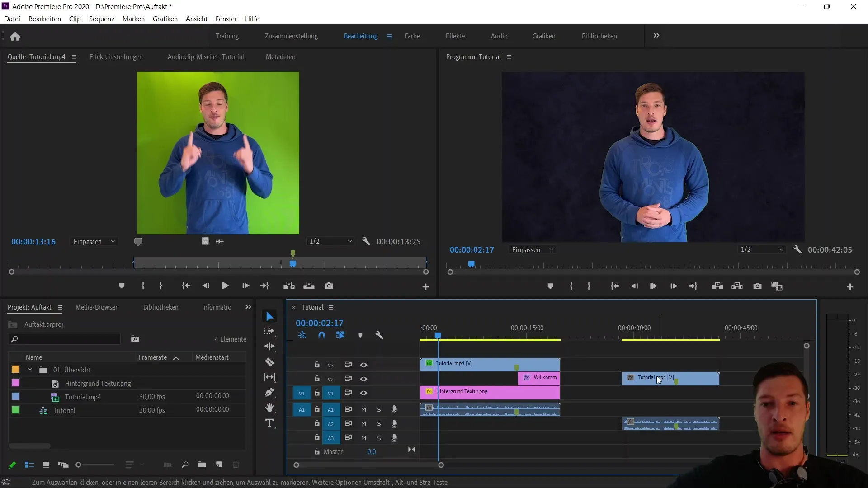Open the Marken menu
Viewport: 868px width, 488px height.
(133, 19)
